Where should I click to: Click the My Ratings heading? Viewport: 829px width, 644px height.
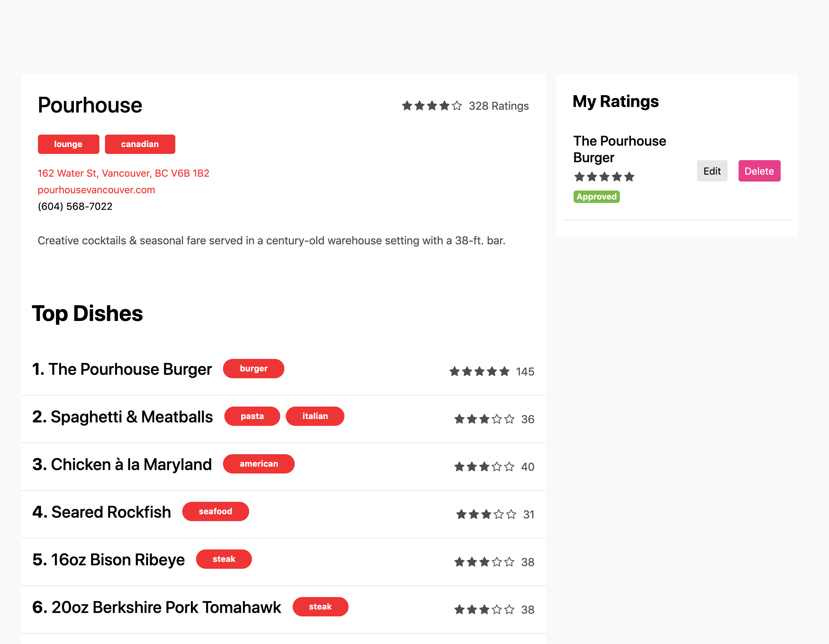615,101
